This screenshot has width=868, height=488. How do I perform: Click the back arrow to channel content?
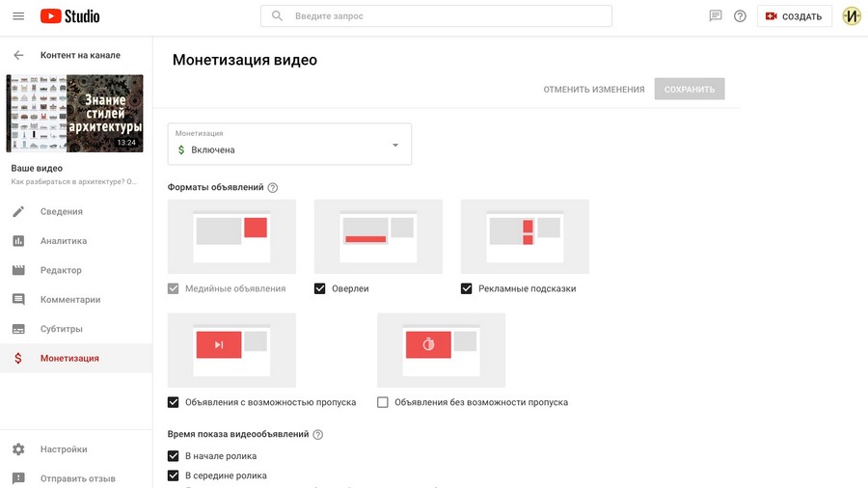coord(18,55)
